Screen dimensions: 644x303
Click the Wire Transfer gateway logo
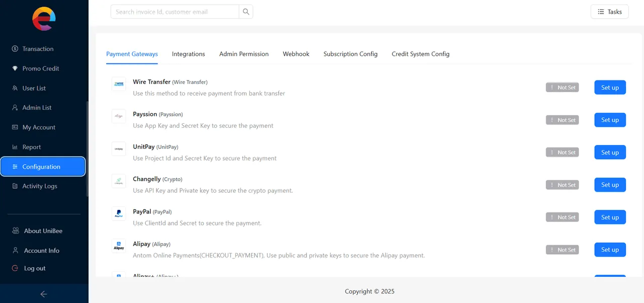[119, 84]
